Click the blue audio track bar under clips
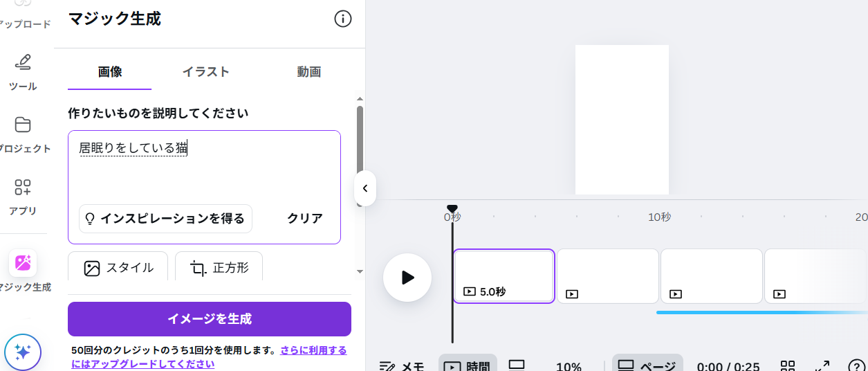Viewport: 868px width, 371px height. click(761, 312)
